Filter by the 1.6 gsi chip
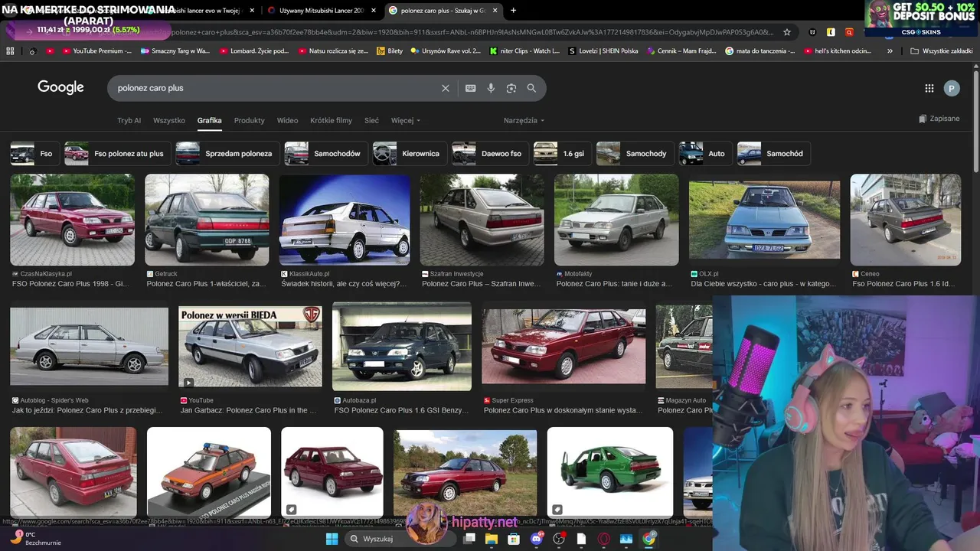This screenshot has width=980, height=551. point(562,154)
